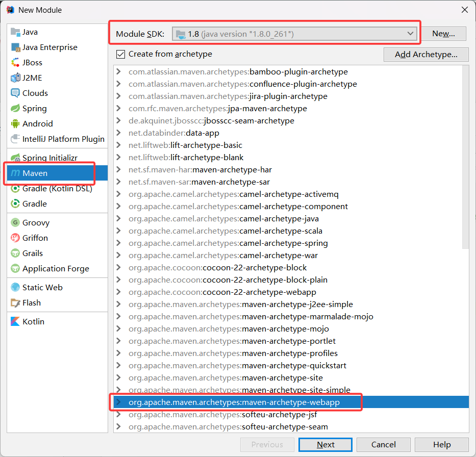Click the Gradle icon
This screenshot has width=476, height=457.
pyautogui.click(x=15, y=204)
